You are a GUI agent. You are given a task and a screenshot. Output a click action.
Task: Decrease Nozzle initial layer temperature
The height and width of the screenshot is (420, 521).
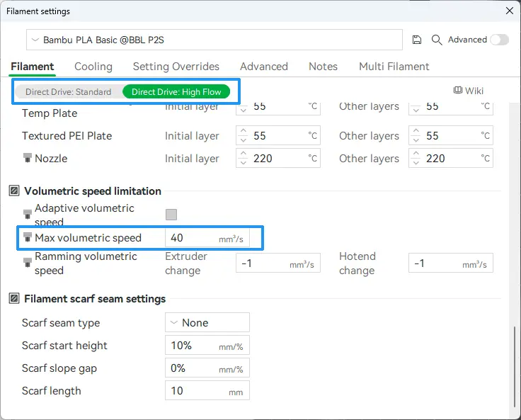[x=244, y=163]
